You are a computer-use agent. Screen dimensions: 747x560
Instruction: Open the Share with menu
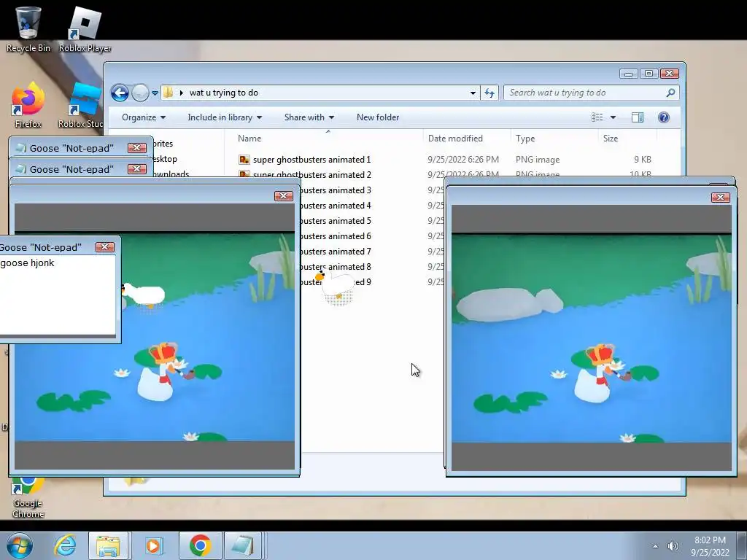pyautogui.click(x=309, y=117)
